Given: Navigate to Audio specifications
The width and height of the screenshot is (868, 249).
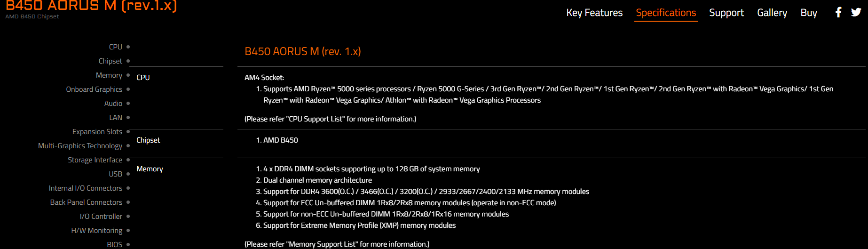Looking at the screenshot, I should point(113,104).
